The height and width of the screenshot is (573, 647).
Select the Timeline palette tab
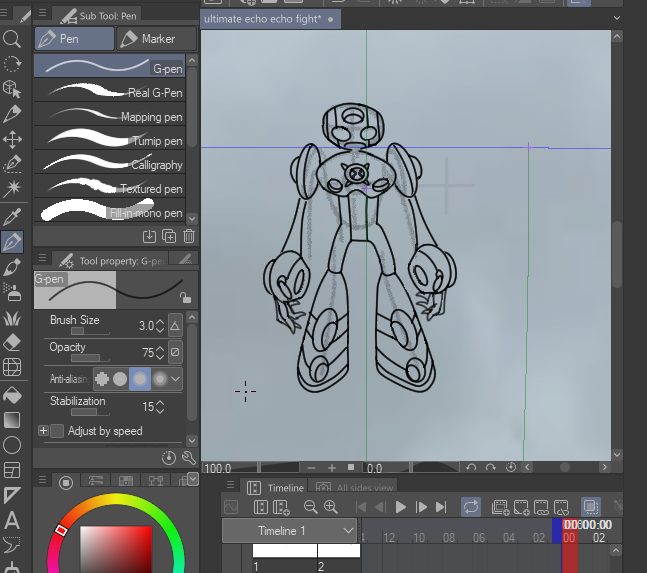point(275,488)
